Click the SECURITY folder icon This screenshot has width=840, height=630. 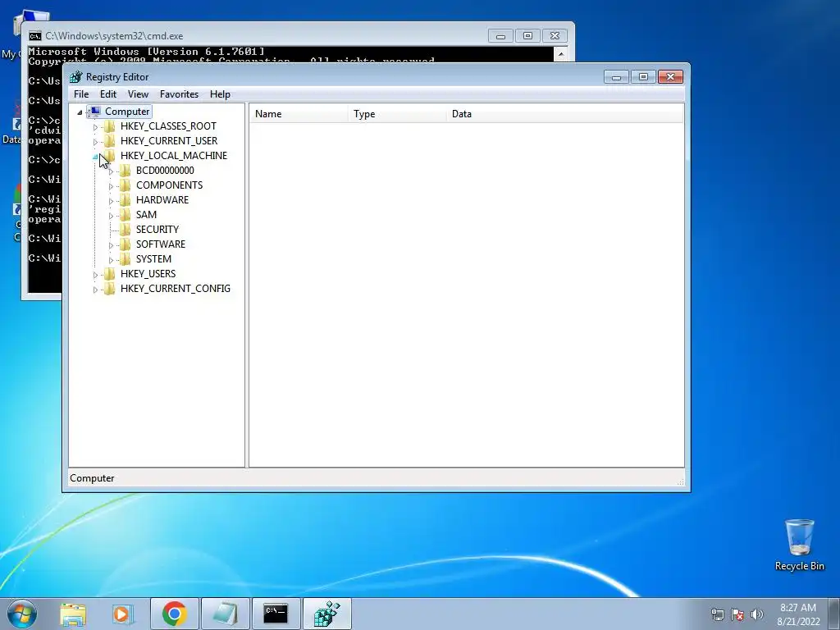coord(125,230)
